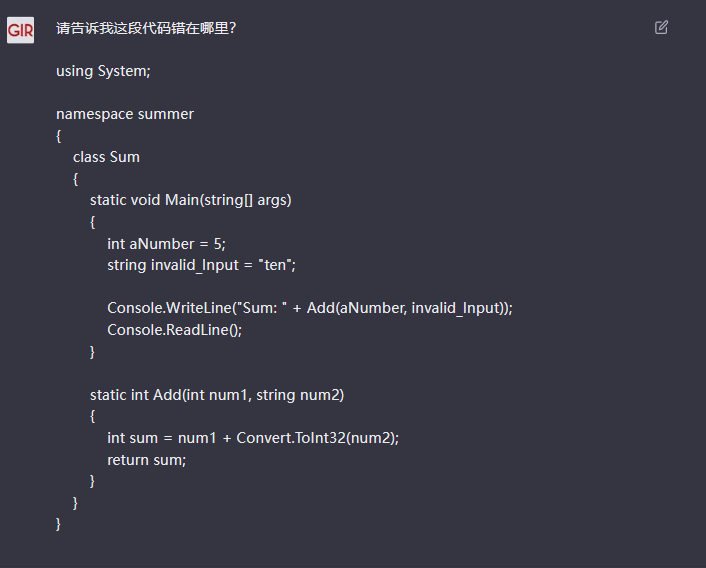706x568 pixels.
Task: Click the edit message pencil icon
Action: [661, 28]
